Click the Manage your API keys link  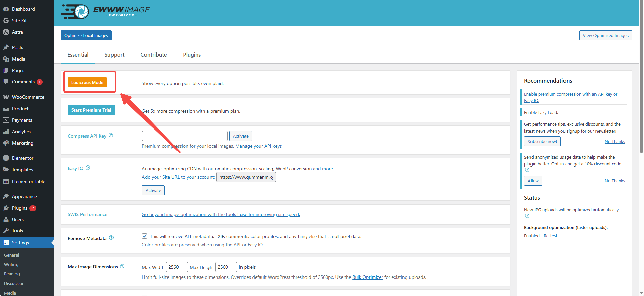(258, 146)
